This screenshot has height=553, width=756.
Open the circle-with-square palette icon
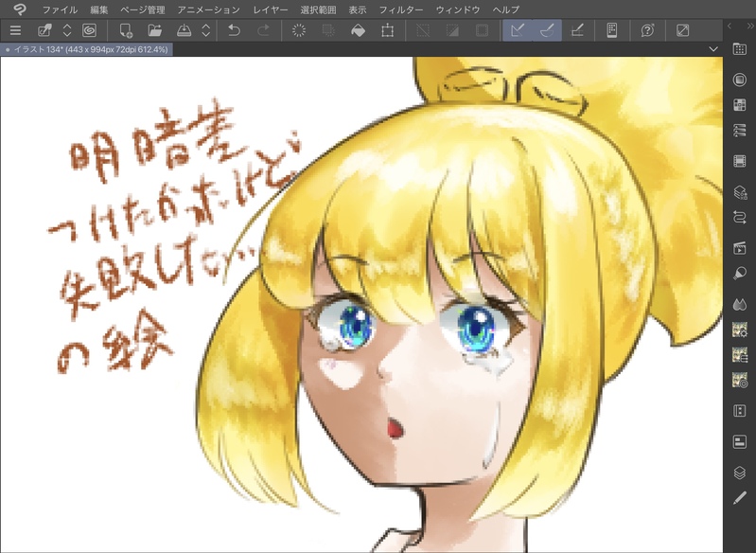click(x=740, y=80)
